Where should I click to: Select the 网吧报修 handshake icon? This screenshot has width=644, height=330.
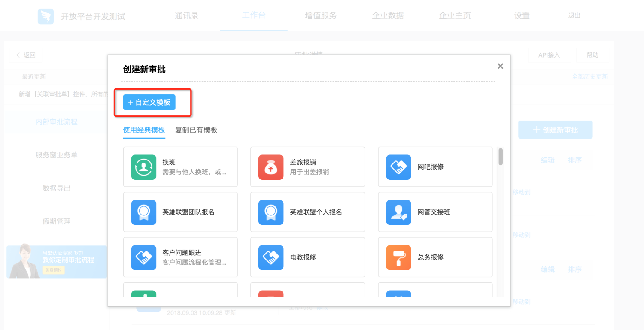pyautogui.click(x=398, y=167)
